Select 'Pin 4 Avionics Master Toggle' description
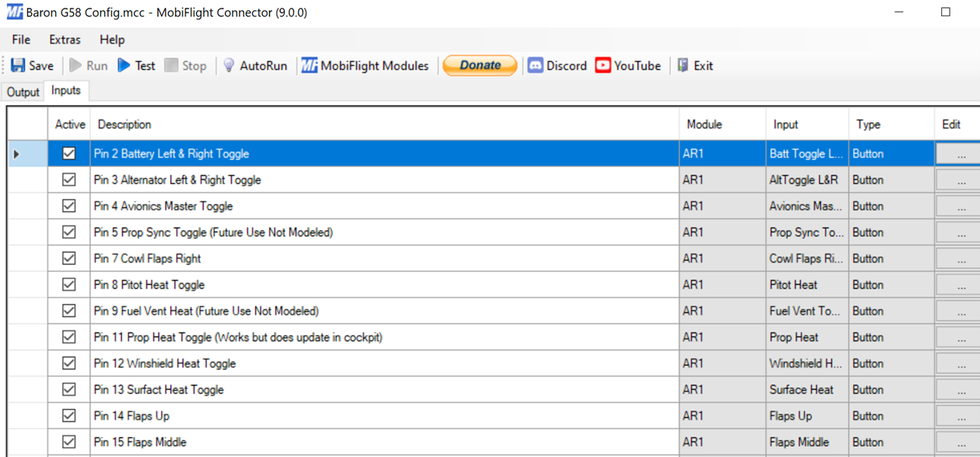This screenshot has height=457, width=980. (x=385, y=206)
